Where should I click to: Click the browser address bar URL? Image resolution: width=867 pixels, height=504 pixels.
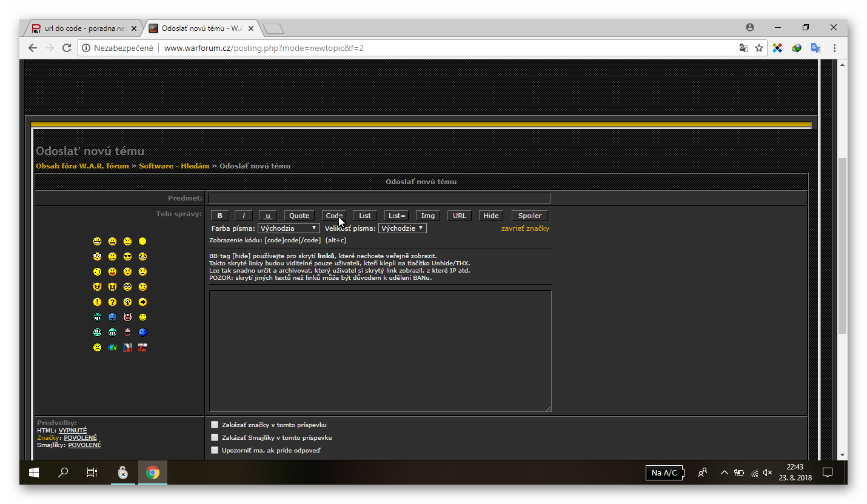tap(264, 48)
